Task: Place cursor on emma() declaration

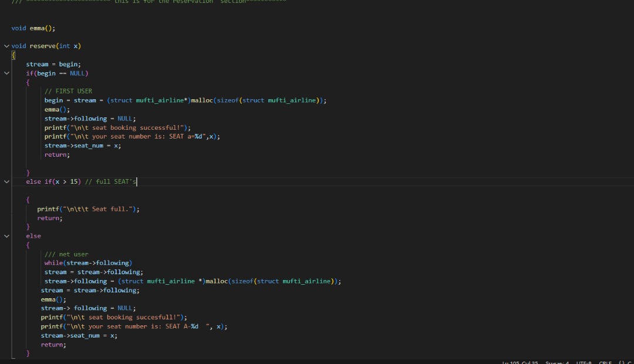Action: (38, 28)
